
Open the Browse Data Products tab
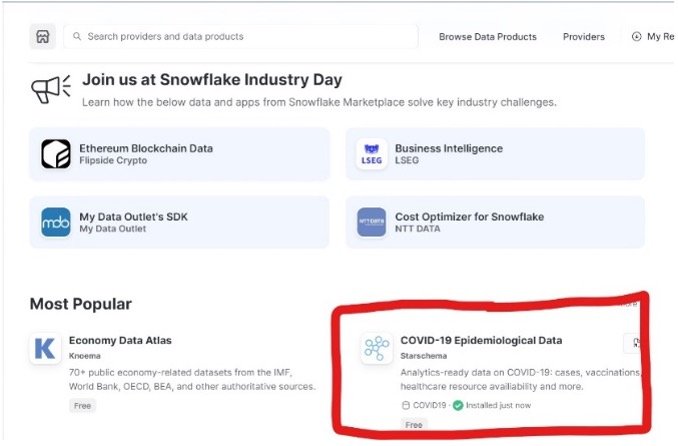[x=488, y=37]
